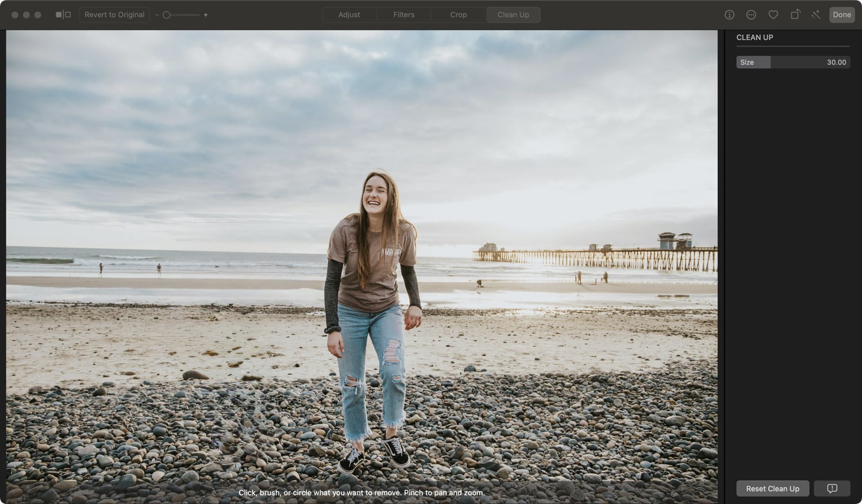Viewport: 862px width, 504px height.
Task: Open the feedback speech bubble icon
Action: click(832, 488)
